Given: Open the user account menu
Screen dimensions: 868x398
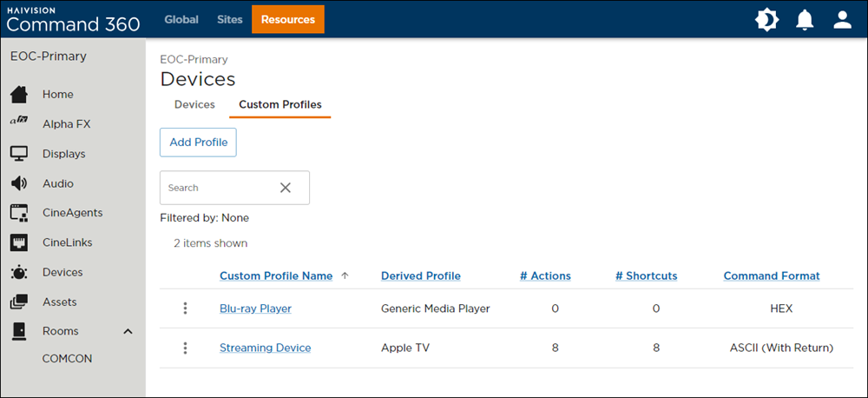Looking at the screenshot, I should point(842,20).
